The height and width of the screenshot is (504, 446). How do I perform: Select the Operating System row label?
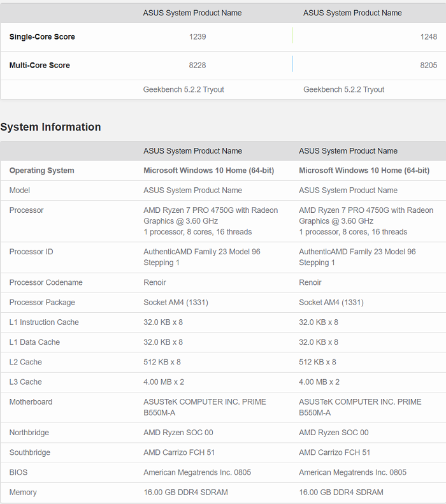point(41,171)
